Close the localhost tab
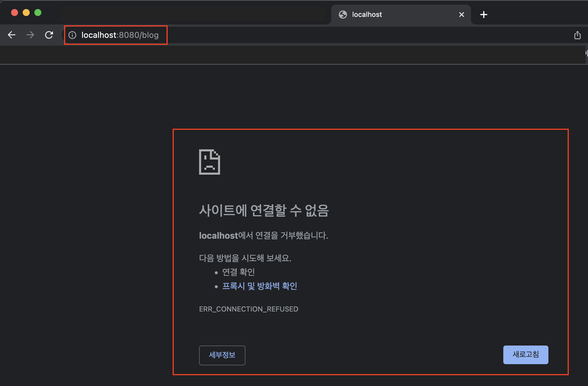 (x=461, y=15)
